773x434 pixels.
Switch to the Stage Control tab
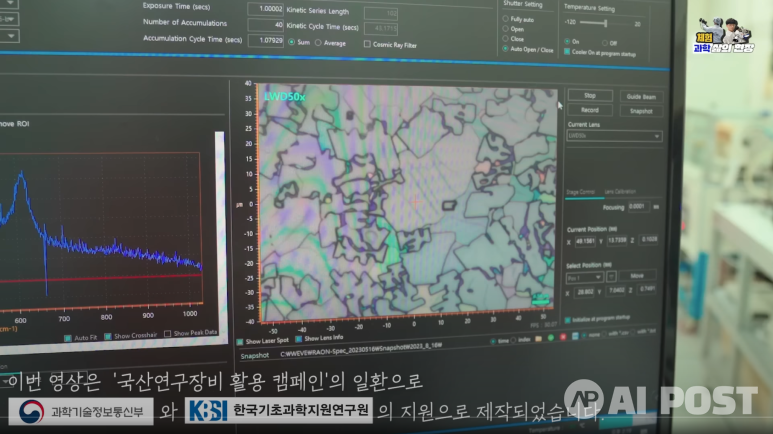(580, 192)
